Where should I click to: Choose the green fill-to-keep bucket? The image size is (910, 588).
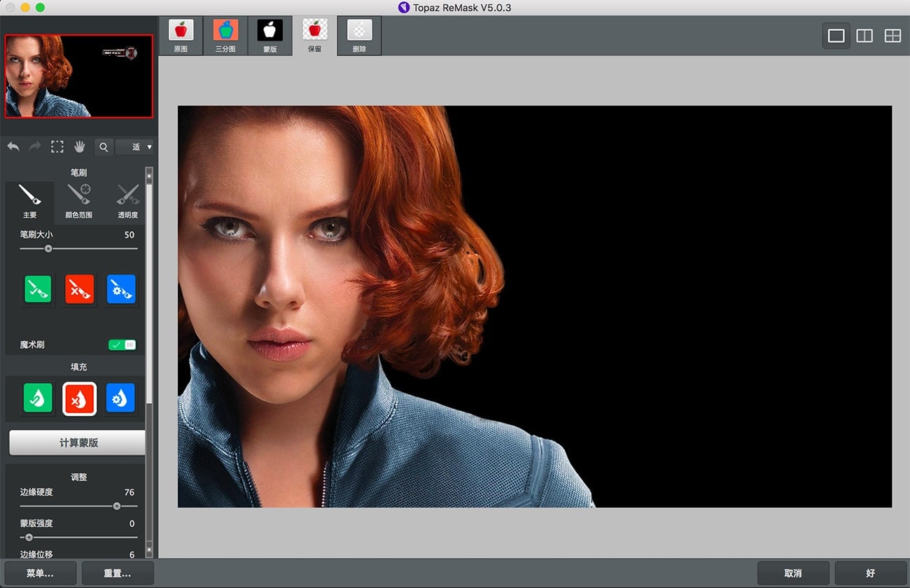click(x=38, y=398)
